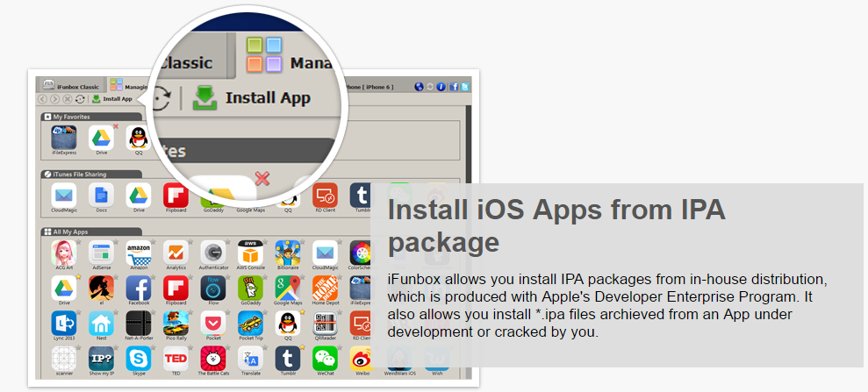Open the Facebook icon in the title bar
The height and width of the screenshot is (392, 868).
(x=454, y=87)
